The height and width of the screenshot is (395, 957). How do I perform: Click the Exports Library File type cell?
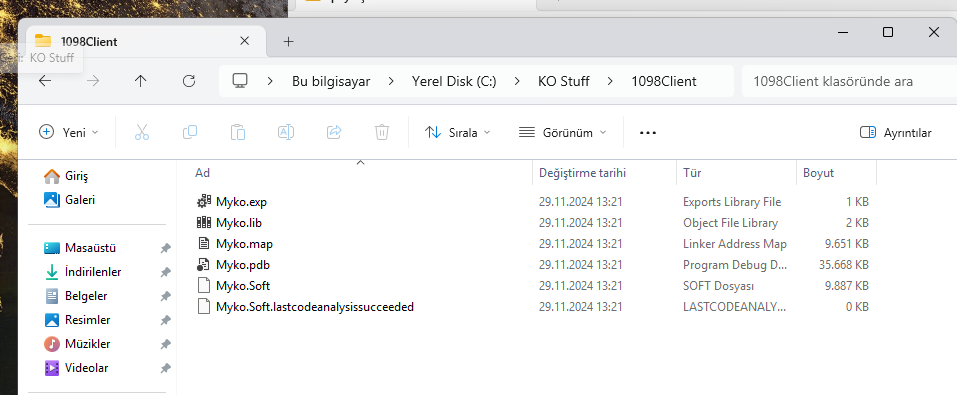(x=732, y=201)
